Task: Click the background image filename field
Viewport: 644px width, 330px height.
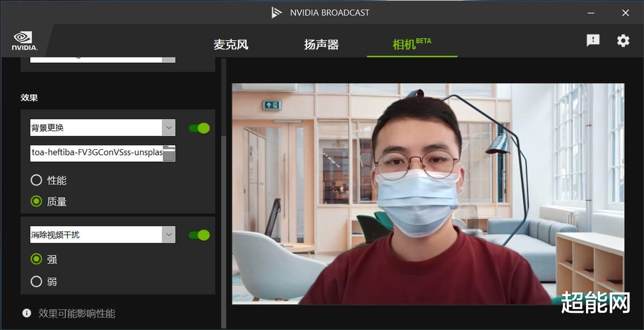Action: click(97, 153)
